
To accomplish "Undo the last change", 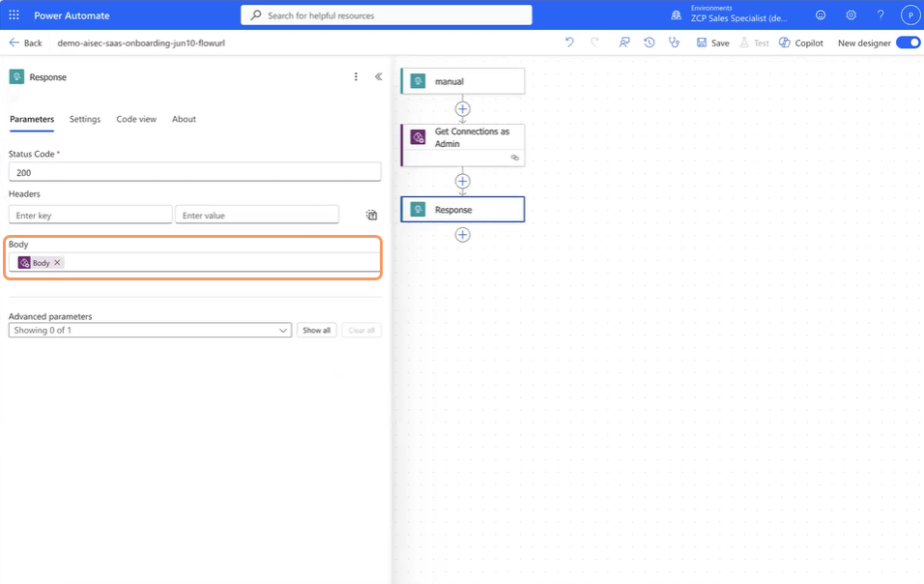I will [569, 43].
